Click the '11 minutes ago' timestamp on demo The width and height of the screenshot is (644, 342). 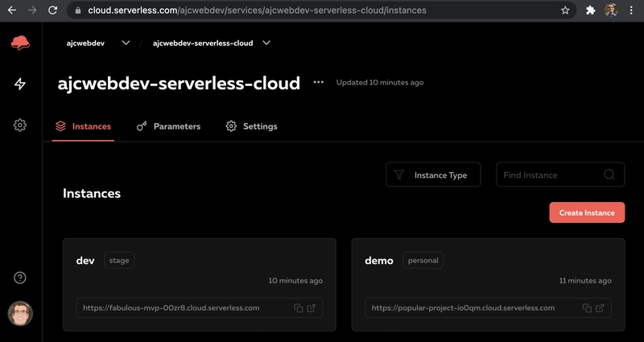[585, 281]
